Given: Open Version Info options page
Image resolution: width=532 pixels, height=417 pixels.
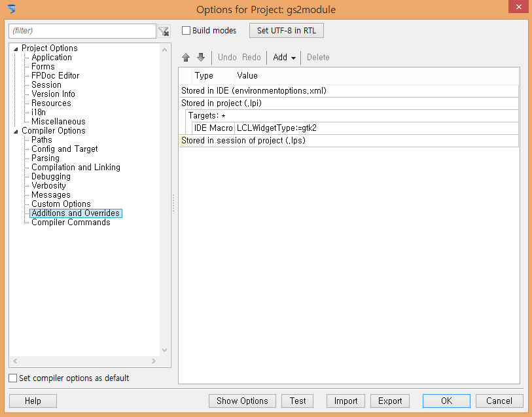Looking at the screenshot, I should pos(53,94).
